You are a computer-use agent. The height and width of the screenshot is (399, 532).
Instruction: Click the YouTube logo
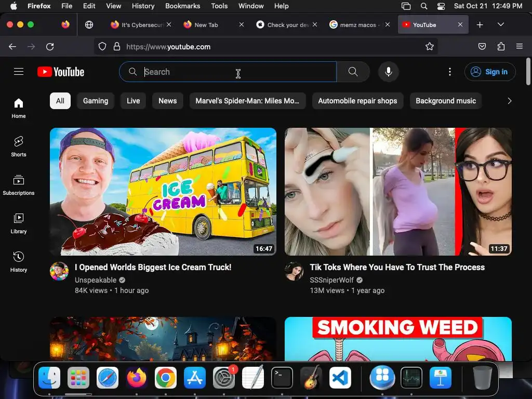click(61, 72)
